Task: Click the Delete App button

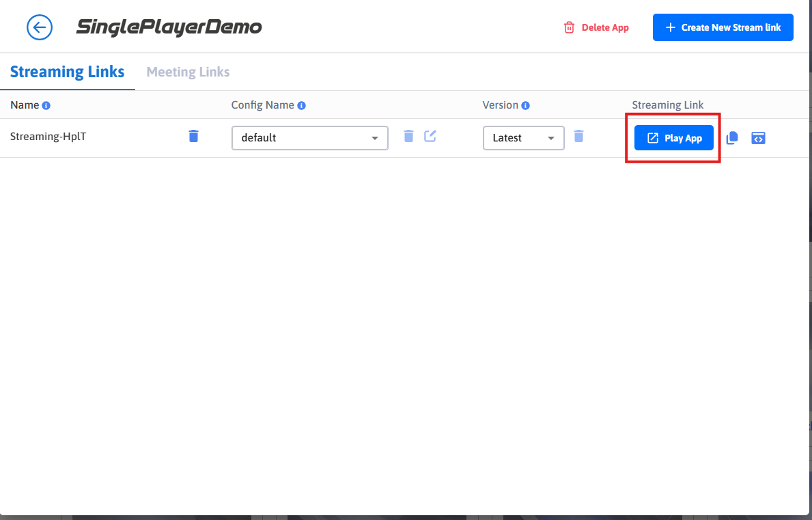Action: [x=596, y=27]
